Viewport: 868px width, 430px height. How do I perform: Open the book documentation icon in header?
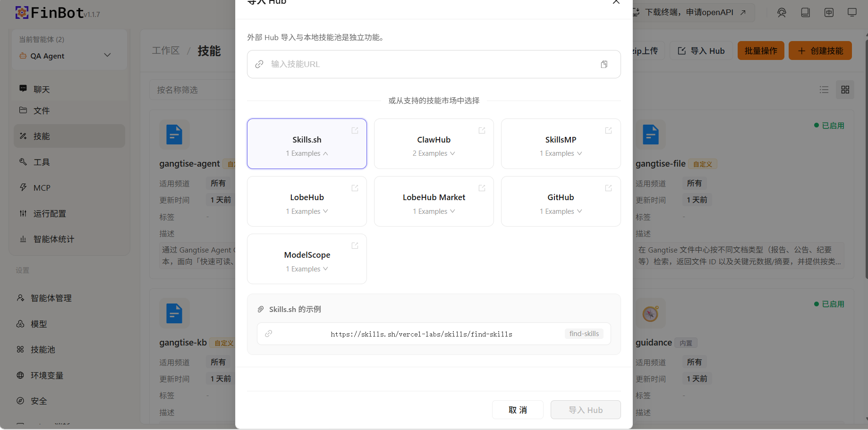click(805, 13)
